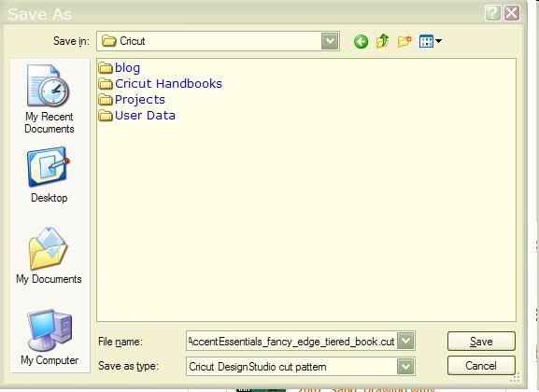Open the View menu icon
The image size is (539, 392).
pyautogui.click(x=430, y=42)
